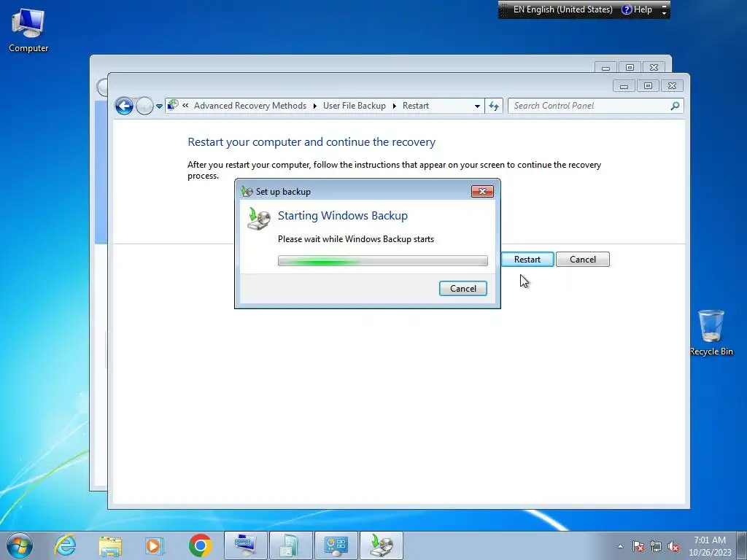Close the background window behind Control Panel
The width and height of the screenshot is (747, 560).
tap(654, 68)
